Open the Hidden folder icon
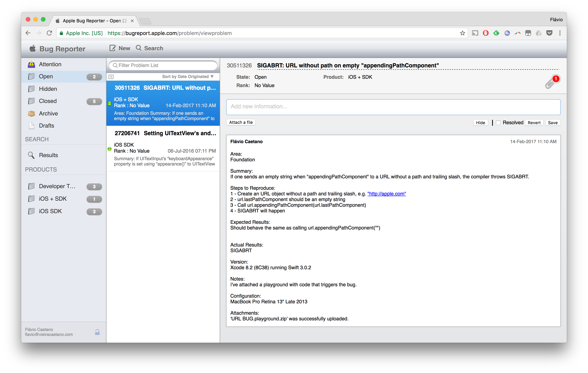588x373 pixels. [31, 89]
